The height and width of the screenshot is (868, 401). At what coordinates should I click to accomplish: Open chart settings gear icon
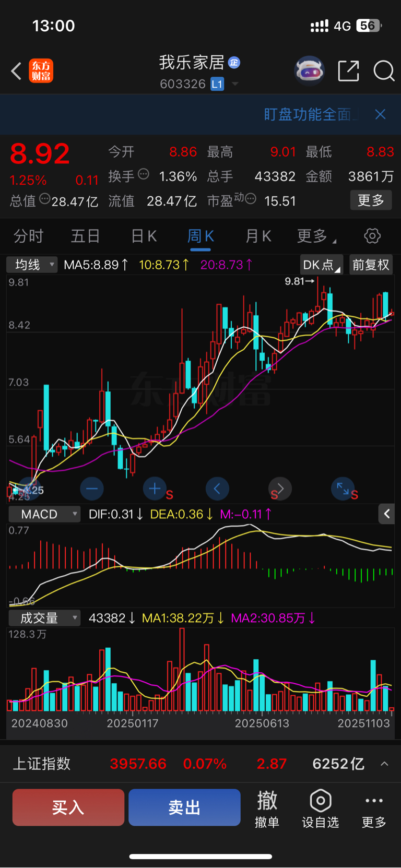372,236
